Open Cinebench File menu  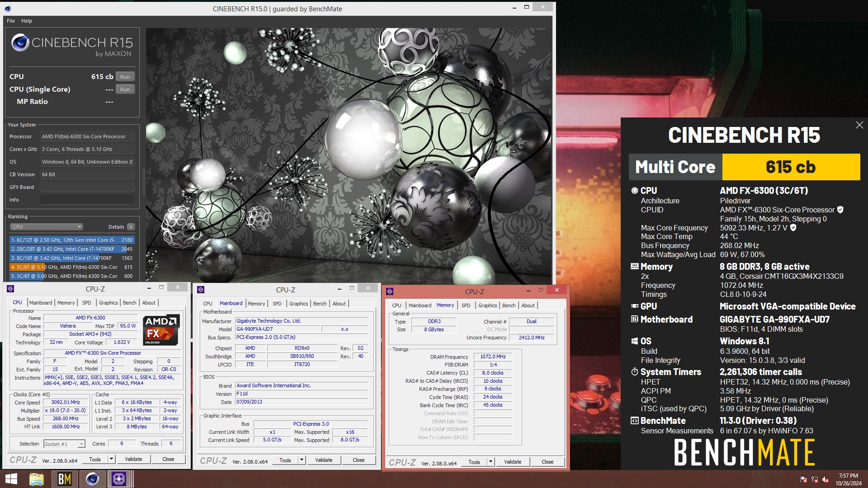pos(11,21)
